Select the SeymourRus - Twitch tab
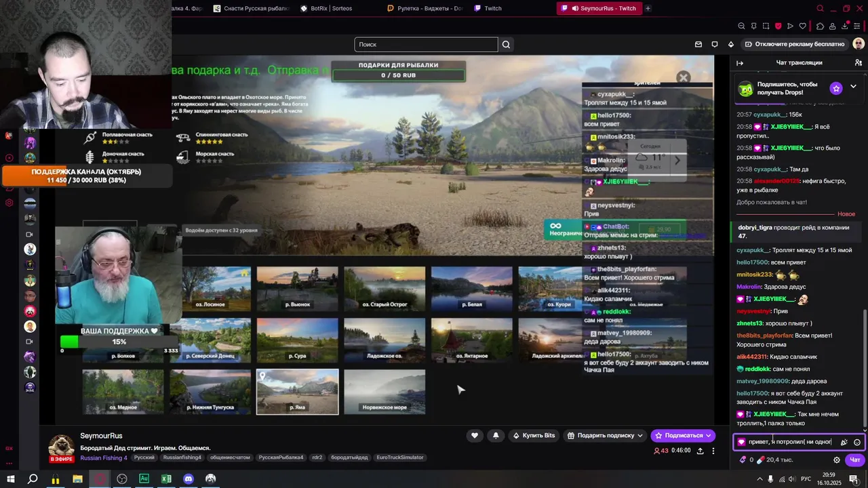 [x=599, y=8]
